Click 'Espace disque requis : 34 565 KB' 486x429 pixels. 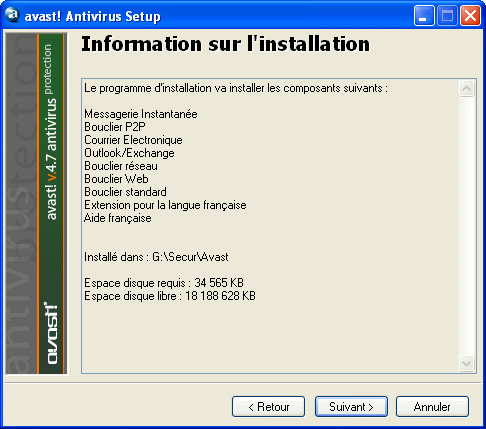coord(164,283)
